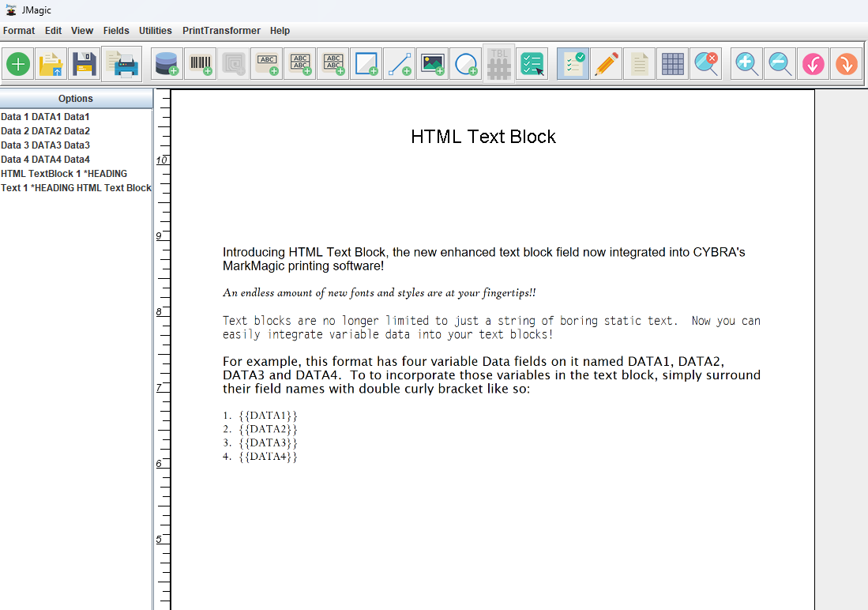Viewport: 868px width, 610px height.
Task: Toggle the grid icon in the toolbar
Action: tap(673, 64)
